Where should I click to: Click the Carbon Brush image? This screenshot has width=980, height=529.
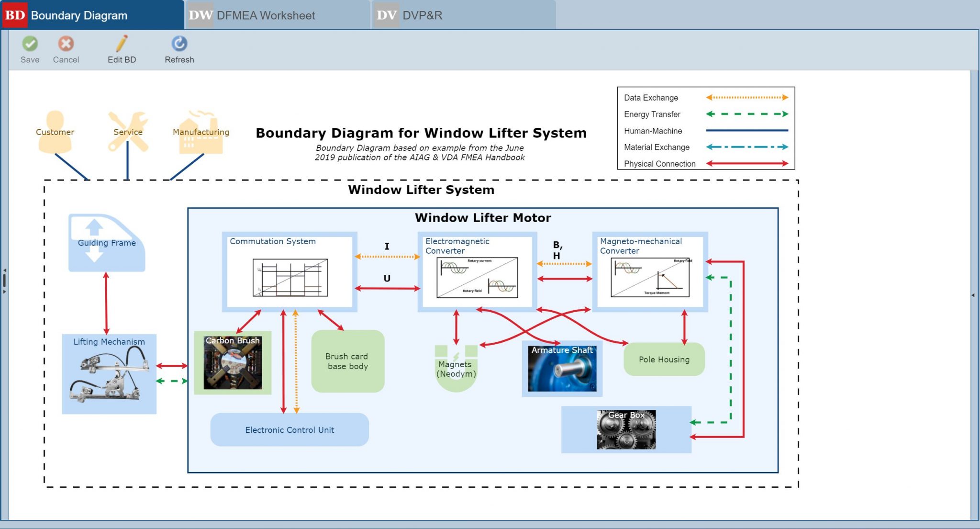pos(233,362)
